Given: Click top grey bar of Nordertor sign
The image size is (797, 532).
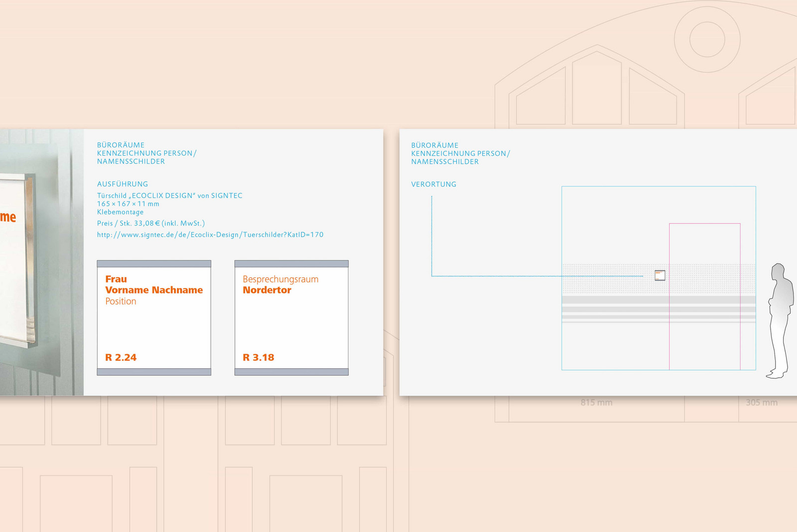Looking at the screenshot, I should (291, 264).
